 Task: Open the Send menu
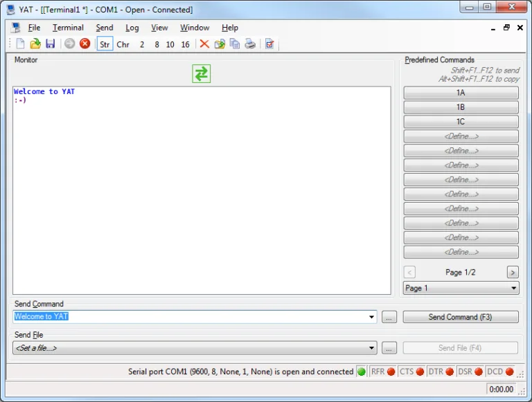[105, 28]
